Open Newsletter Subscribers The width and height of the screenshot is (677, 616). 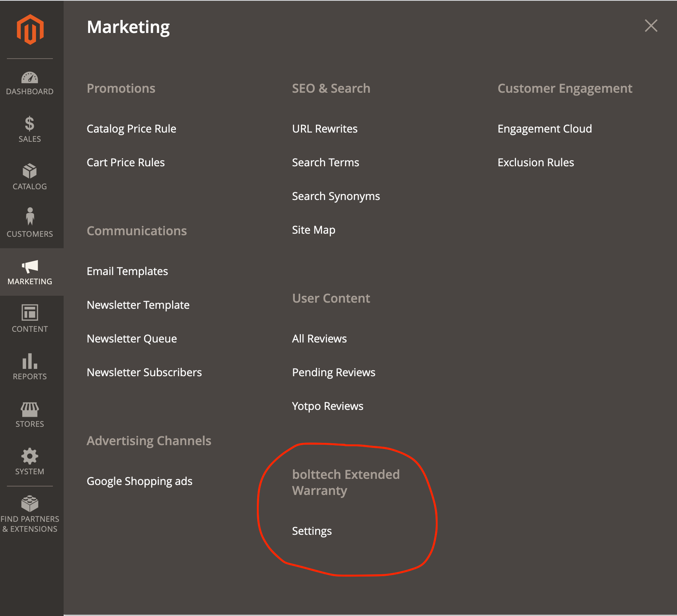pos(144,372)
